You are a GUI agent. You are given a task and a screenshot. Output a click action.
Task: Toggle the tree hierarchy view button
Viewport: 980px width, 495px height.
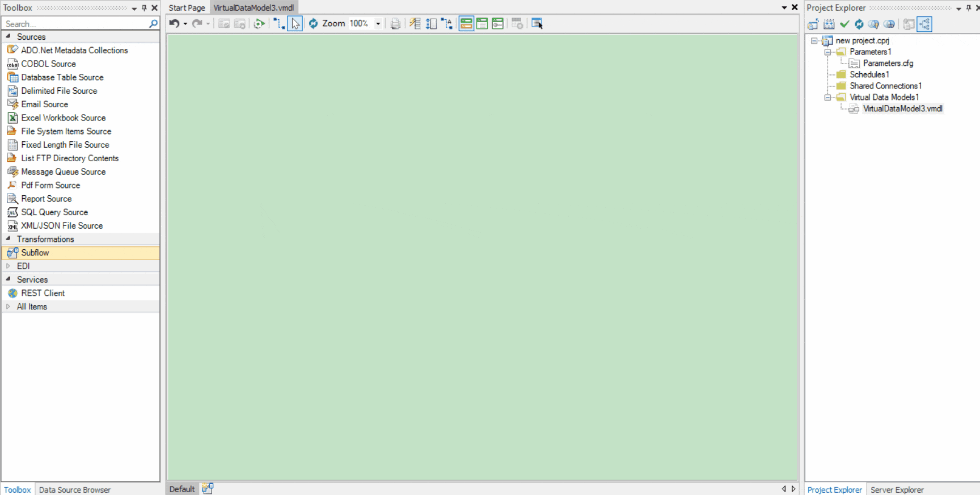click(924, 24)
